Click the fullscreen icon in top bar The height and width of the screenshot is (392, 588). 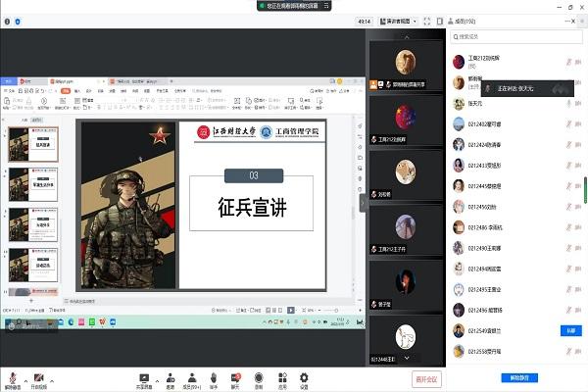point(426,22)
